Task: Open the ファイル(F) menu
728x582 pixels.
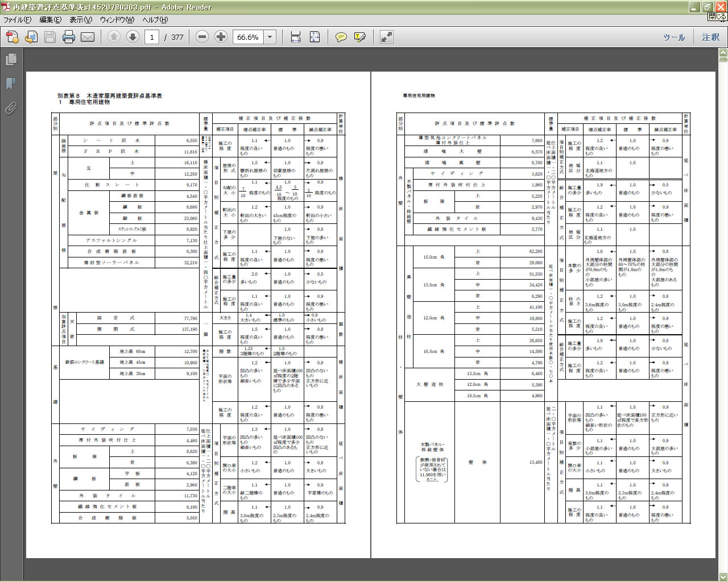Action: [x=18, y=19]
